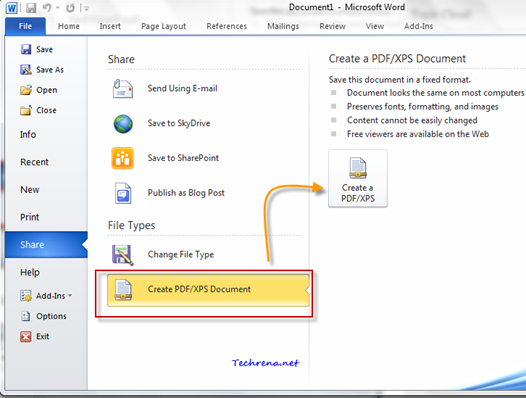Click the Change File Type icon
Viewport: 526px width, 398px height.
[122, 255]
